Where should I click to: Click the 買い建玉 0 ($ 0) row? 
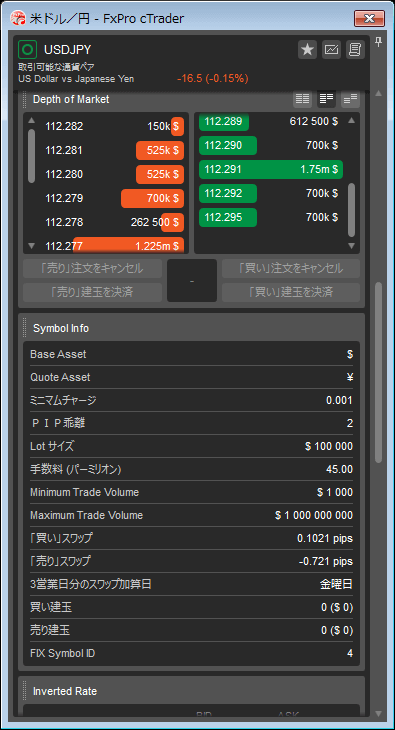(191, 608)
